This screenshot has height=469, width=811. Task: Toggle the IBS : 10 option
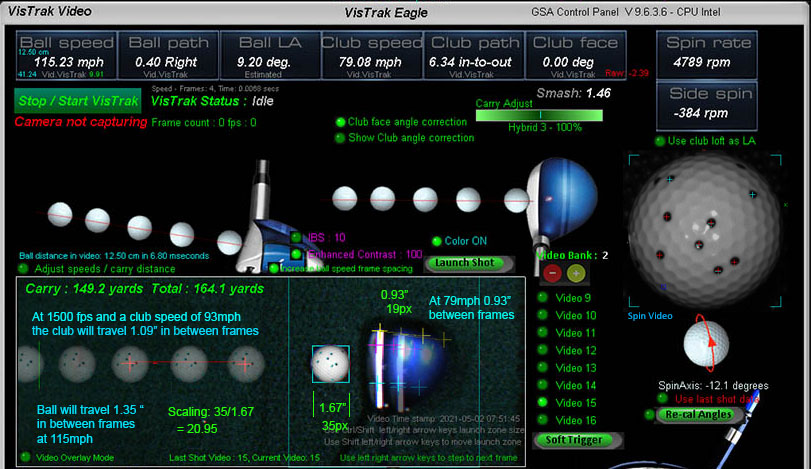(296, 237)
